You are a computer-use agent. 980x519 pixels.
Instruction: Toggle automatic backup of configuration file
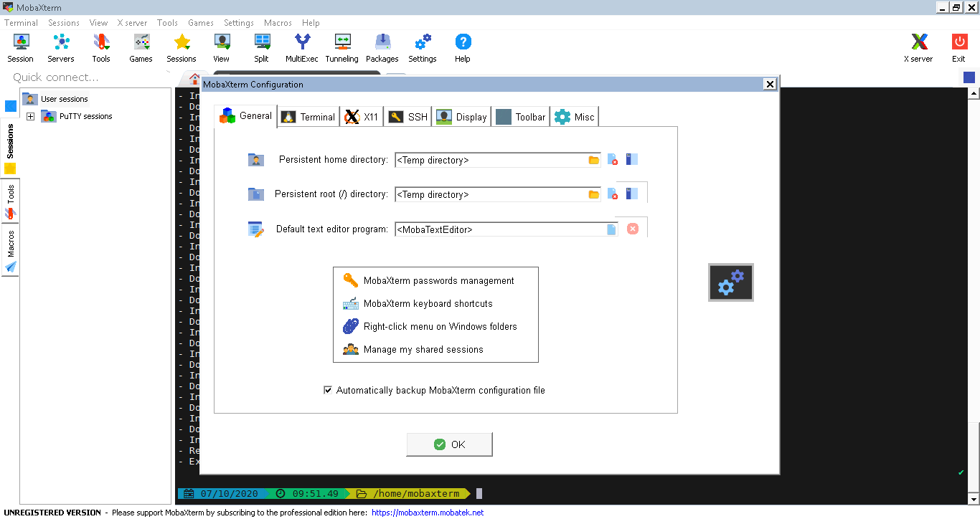(x=328, y=391)
